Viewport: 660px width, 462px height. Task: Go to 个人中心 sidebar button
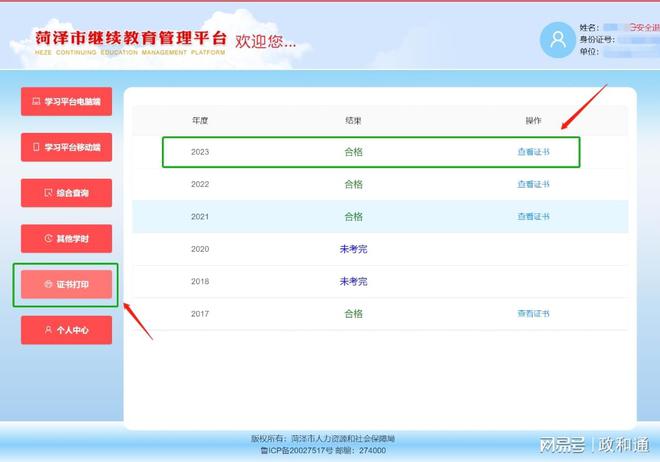(x=67, y=330)
